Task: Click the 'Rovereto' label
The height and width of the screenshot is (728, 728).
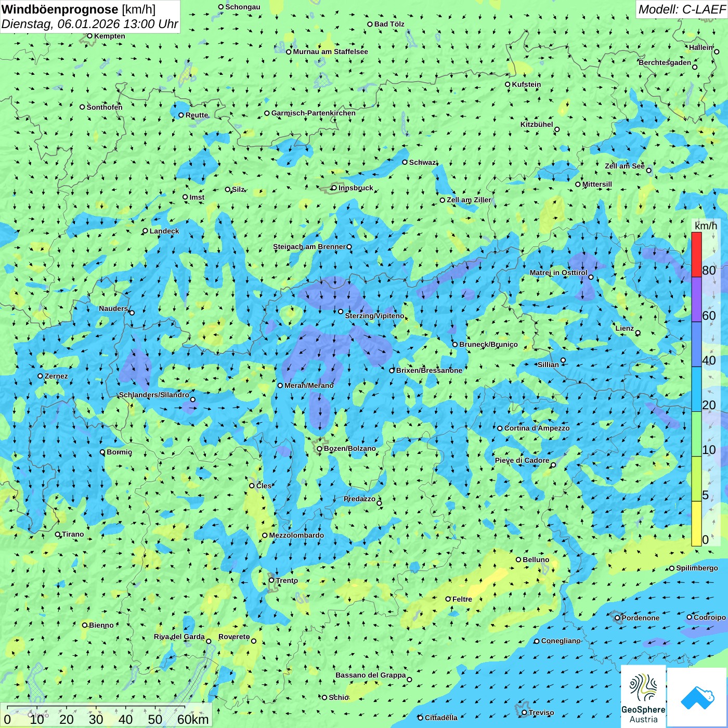Action: pos(234,636)
